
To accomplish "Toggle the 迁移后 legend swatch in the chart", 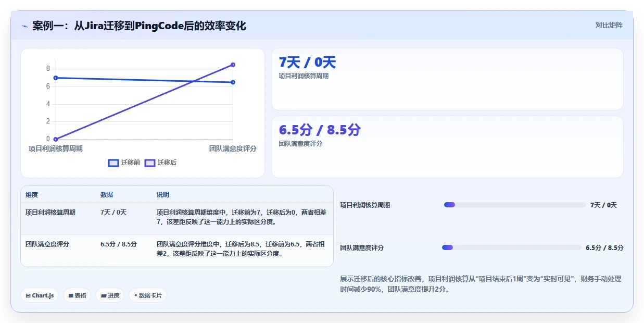I will (150, 163).
